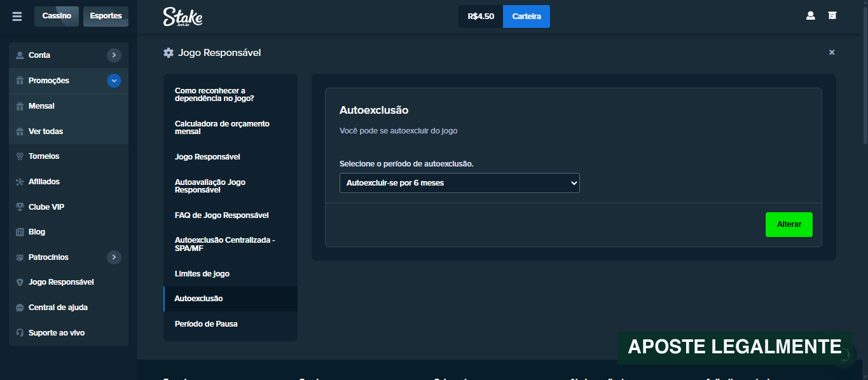Go to Torneios in sidebar
868x380 pixels.
tap(69, 156)
